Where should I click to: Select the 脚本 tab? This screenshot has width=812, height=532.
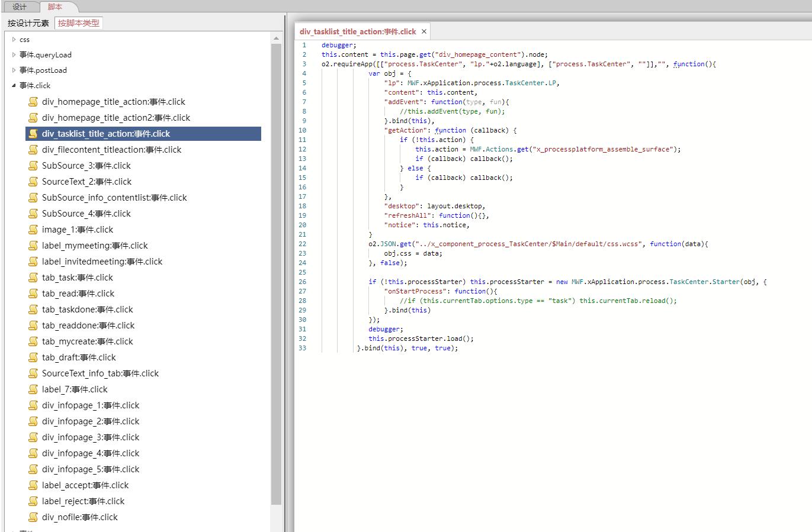[55, 7]
